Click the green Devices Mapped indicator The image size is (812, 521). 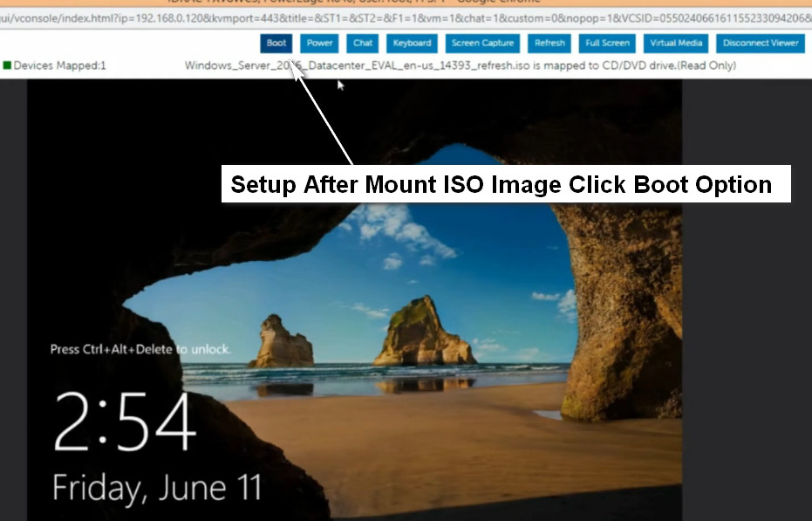pyautogui.click(x=7, y=65)
